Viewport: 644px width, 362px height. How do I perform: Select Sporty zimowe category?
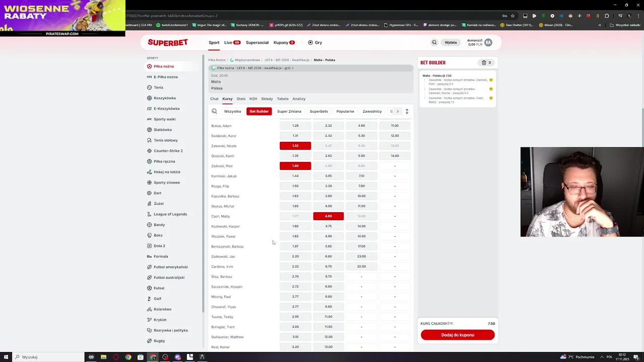pos(163,183)
